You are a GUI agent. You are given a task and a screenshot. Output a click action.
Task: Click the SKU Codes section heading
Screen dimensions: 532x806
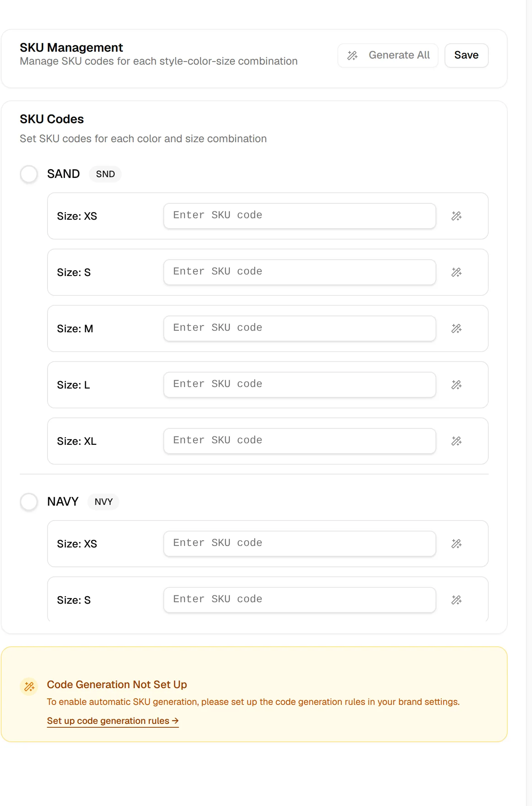tap(52, 119)
